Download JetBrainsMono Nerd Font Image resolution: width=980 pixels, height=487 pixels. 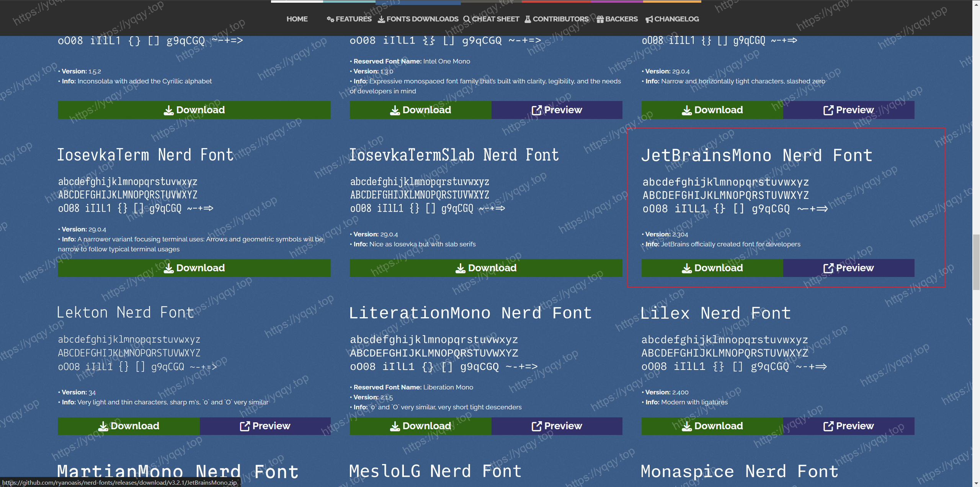[712, 268]
